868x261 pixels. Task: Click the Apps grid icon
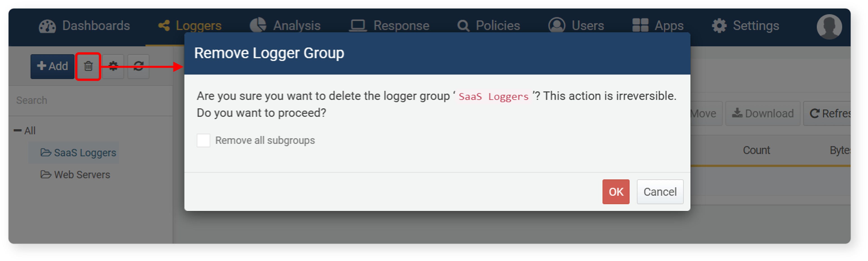pos(640,25)
